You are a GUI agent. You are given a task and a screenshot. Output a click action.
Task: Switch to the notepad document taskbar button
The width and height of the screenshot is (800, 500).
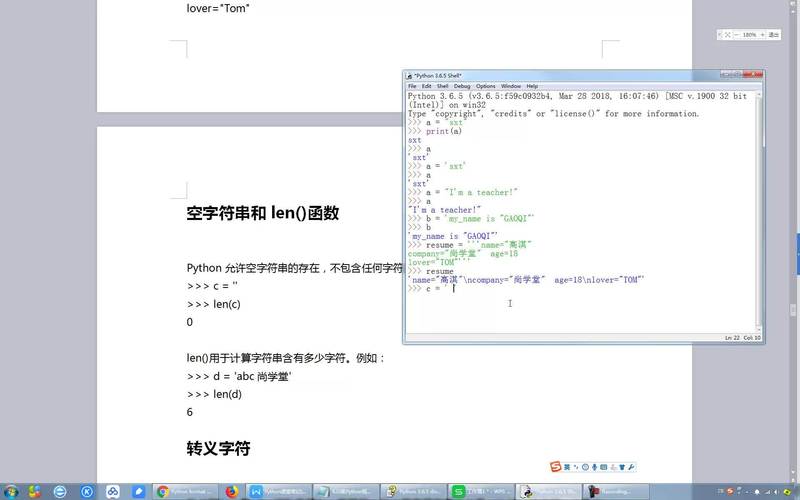[346, 492]
